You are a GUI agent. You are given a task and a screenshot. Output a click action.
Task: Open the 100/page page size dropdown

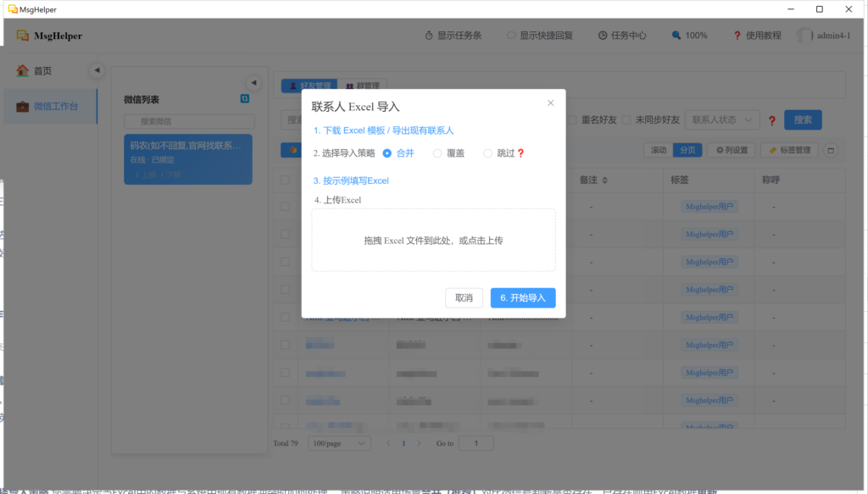[340, 443]
